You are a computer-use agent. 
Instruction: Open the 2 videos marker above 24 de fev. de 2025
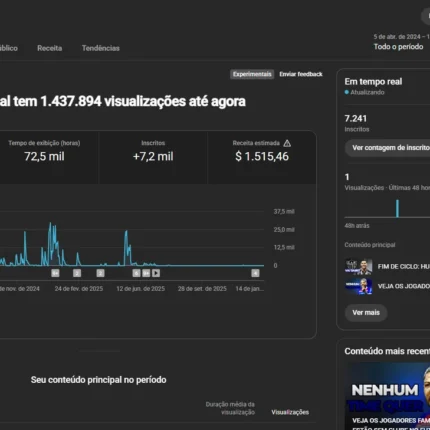tap(77, 273)
